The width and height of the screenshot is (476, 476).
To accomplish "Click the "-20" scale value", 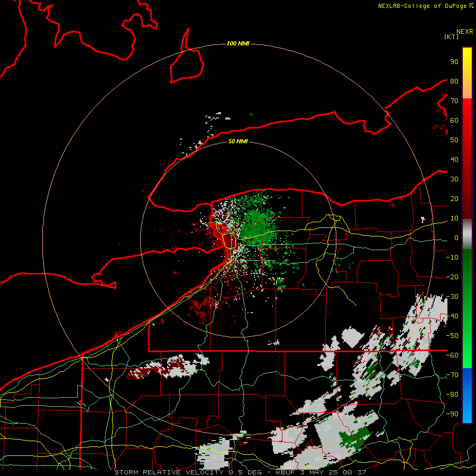I will tap(452, 277).
